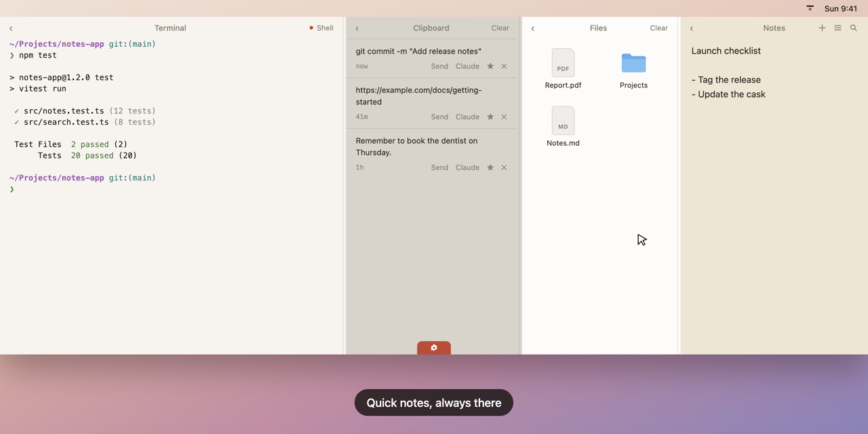This screenshot has width=868, height=434.
Task: Open the Projects folder icon
Action: tap(633, 63)
